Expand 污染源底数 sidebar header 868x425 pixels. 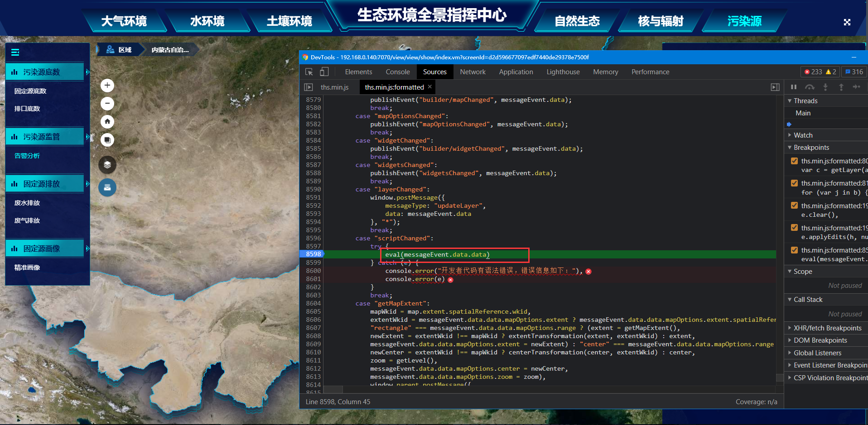tap(45, 72)
